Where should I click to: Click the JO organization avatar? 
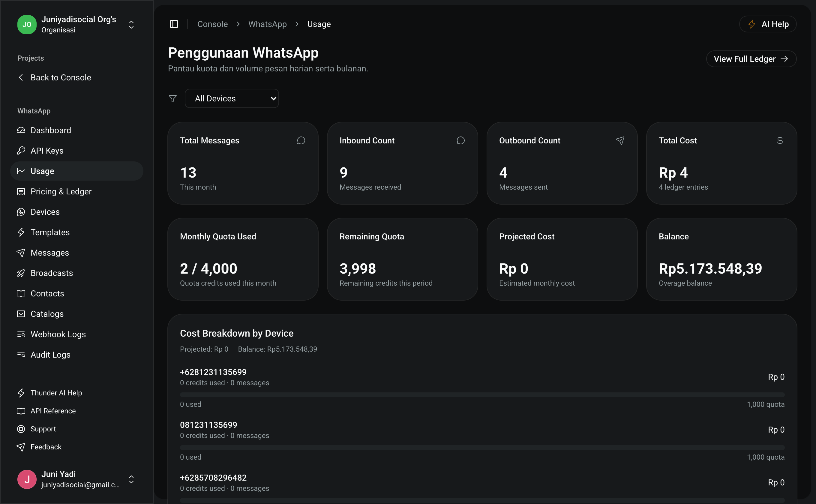27,24
